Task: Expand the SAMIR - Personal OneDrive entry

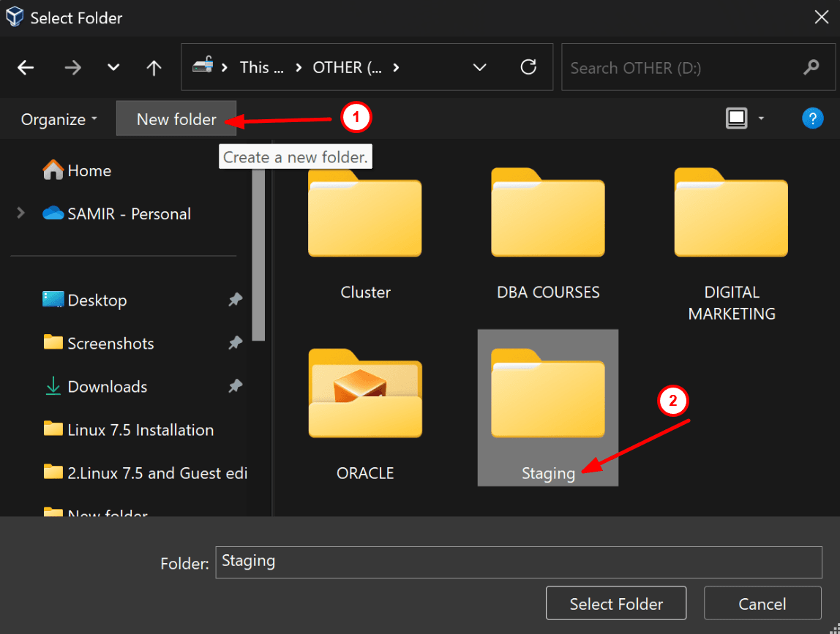Action: (20, 213)
